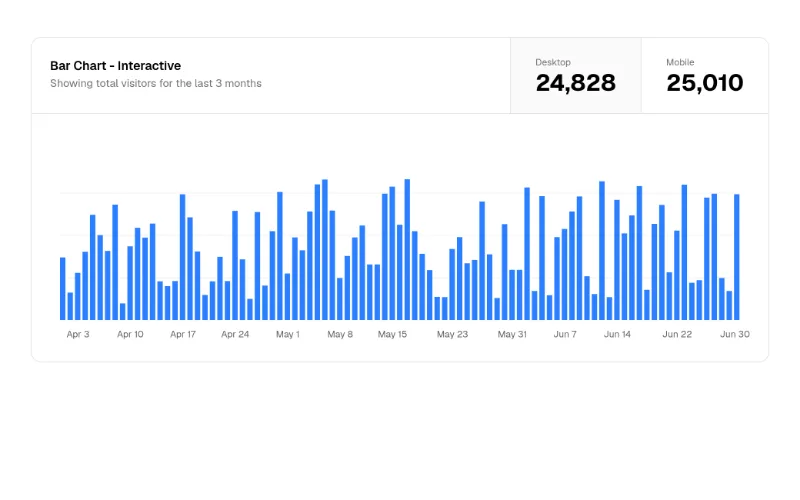Click the 'Showing total visitors' description text

click(156, 83)
